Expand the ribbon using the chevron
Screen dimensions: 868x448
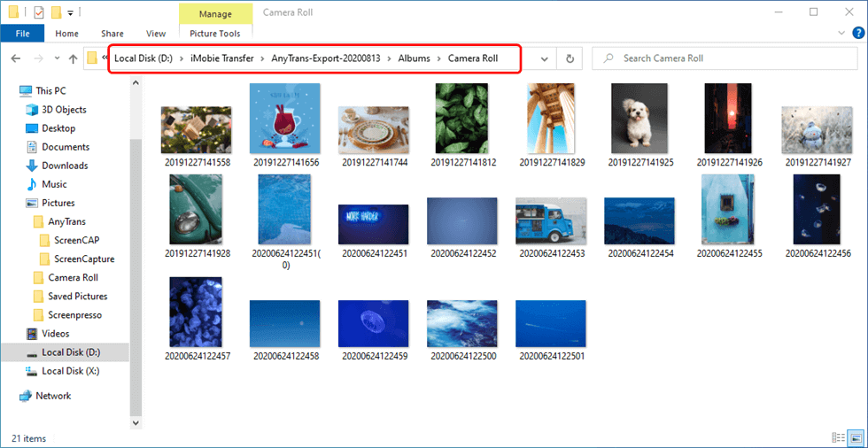[x=841, y=34]
